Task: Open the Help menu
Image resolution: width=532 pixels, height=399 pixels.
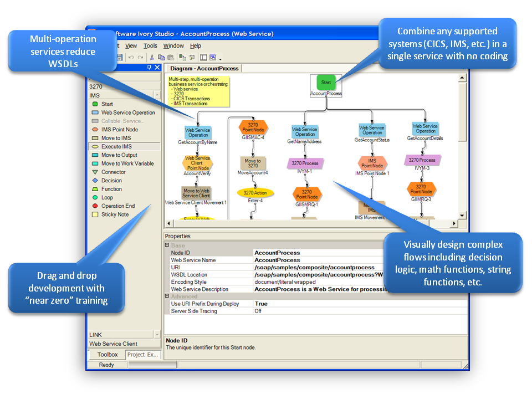Action: [196, 46]
